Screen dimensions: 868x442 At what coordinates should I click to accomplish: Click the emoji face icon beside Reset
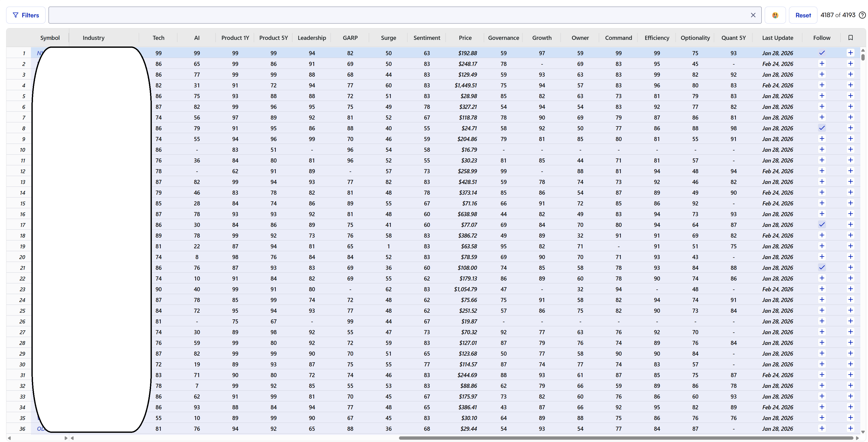pyautogui.click(x=775, y=15)
